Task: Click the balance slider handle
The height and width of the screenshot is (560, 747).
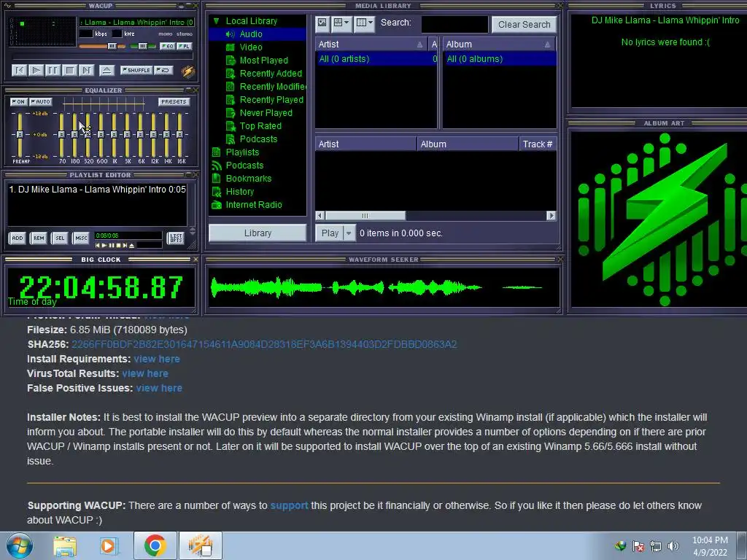Action: coord(142,46)
